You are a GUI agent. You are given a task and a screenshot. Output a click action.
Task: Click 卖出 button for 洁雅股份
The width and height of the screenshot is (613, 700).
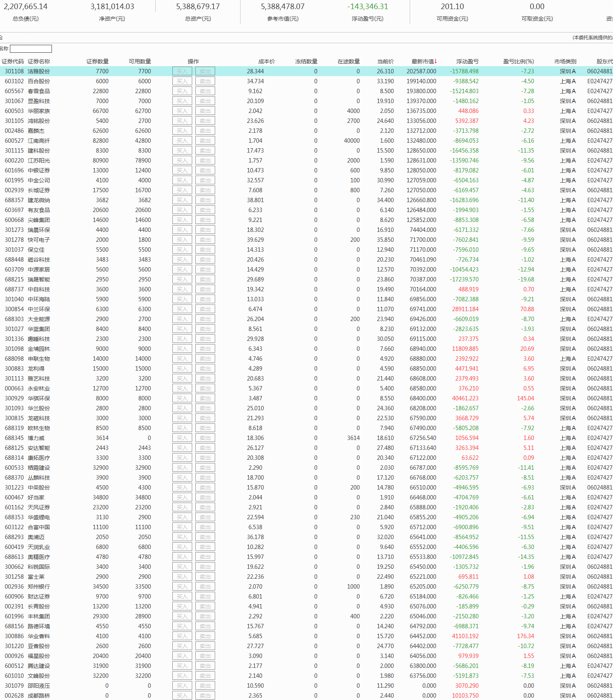click(205, 71)
